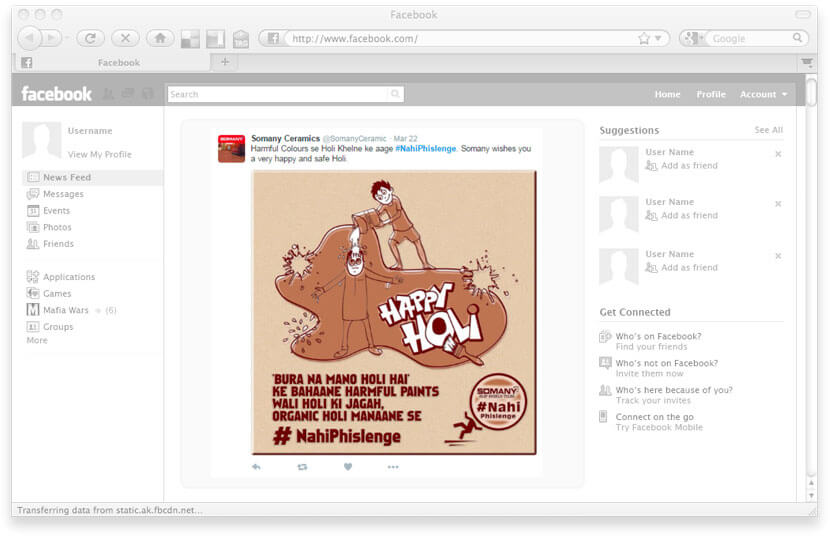Open Groups in left sidebar

point(50,326)
